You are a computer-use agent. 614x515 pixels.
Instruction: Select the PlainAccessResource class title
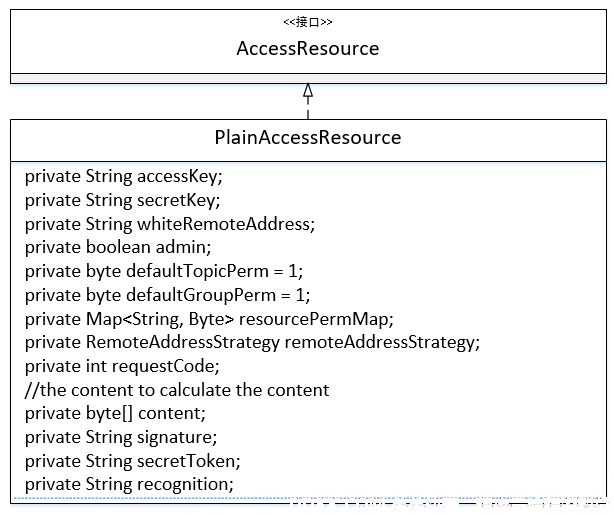point(308,137)
